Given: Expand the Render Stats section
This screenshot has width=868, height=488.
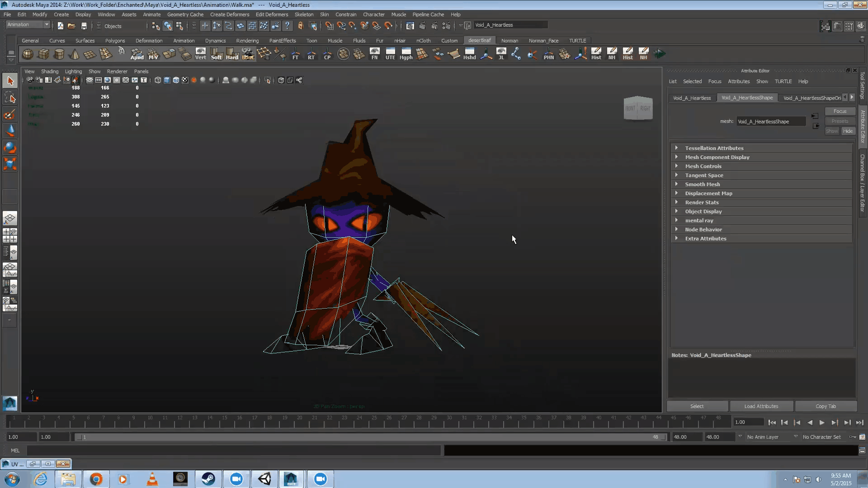Looking at the screenshot, I should click(x=702, y=202).
